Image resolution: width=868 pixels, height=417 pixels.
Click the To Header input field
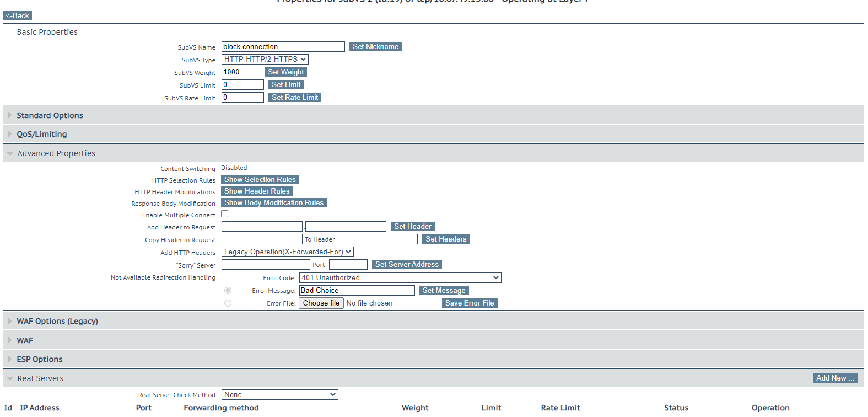tap(377, 239)
